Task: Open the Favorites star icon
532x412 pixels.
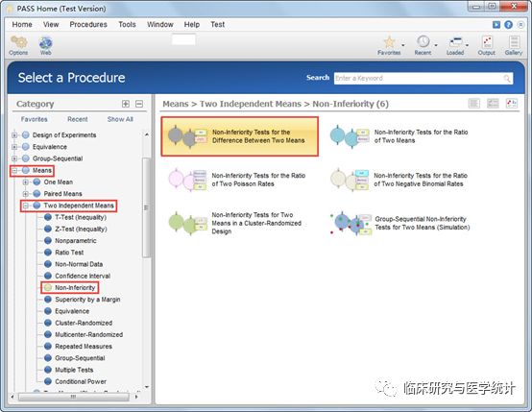Action: coord(389,45)
